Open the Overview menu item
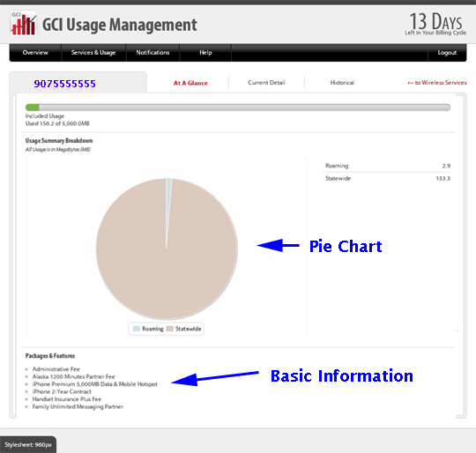The height and width of the screenshot is (453, 476). click(35, 53)
